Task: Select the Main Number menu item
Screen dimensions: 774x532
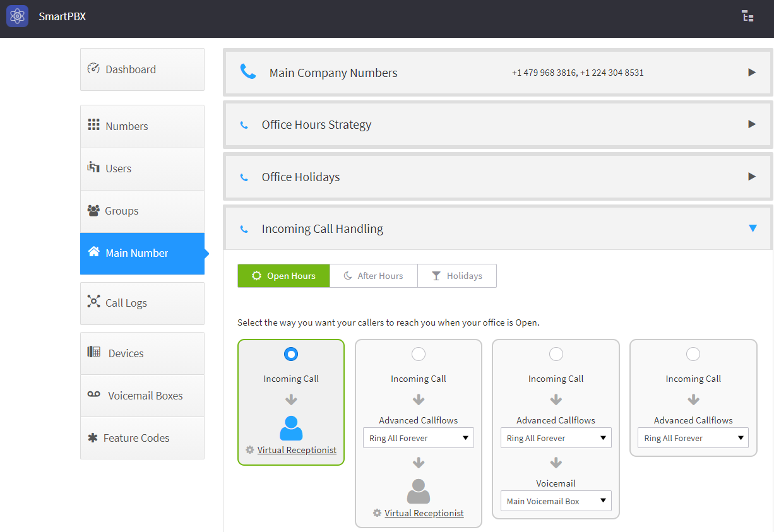Action: point(143,253)
